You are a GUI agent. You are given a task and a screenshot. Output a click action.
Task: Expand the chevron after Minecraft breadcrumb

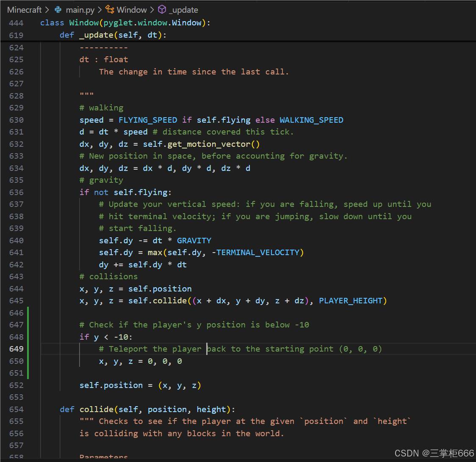click(47, 10)
